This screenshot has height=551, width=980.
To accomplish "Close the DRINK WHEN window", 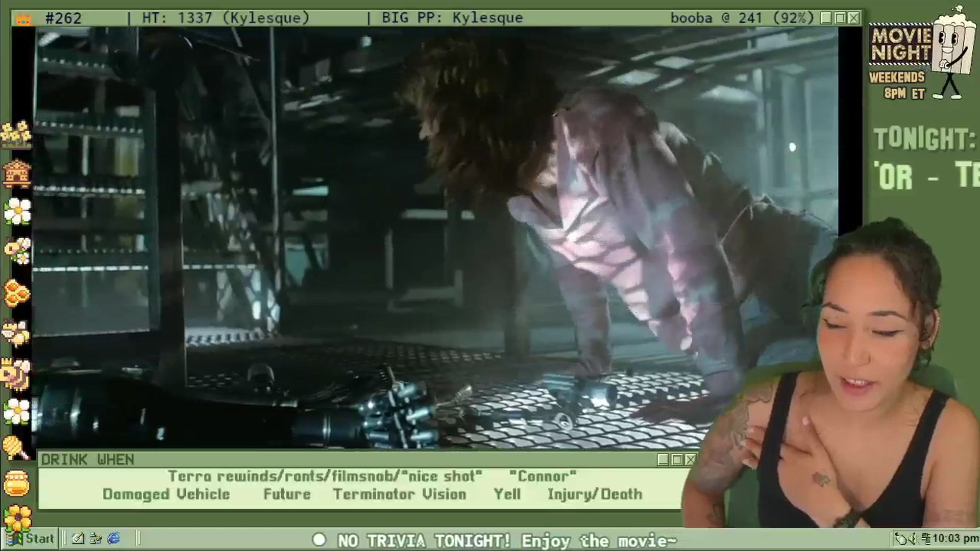I will click(690, 460).
